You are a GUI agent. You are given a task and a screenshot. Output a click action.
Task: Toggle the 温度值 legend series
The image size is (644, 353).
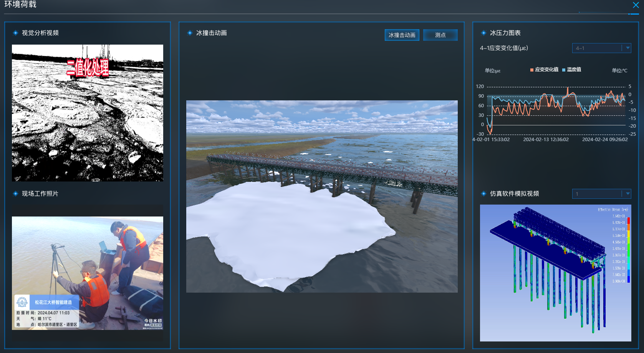tap(574, 70)
